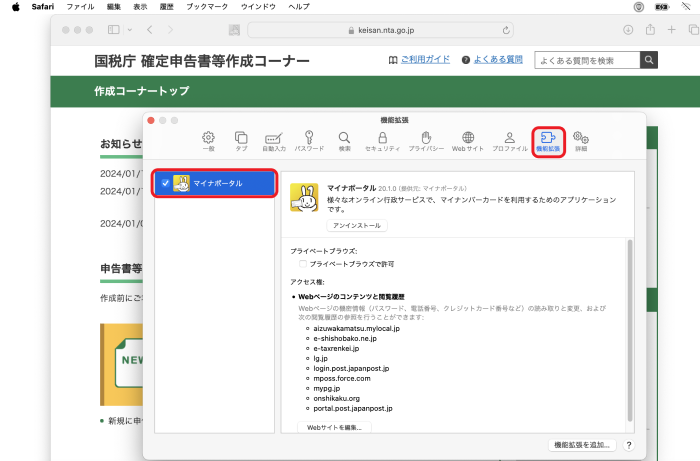Viewport: 700px width, 461px height.
Task: Go back with Safari's back arrow
Action: pos(150,30)
